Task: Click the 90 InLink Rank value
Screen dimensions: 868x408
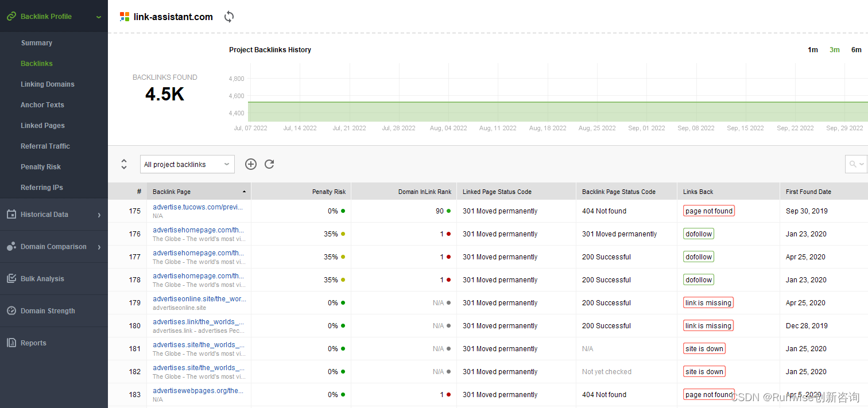Action: click(440, 211)
